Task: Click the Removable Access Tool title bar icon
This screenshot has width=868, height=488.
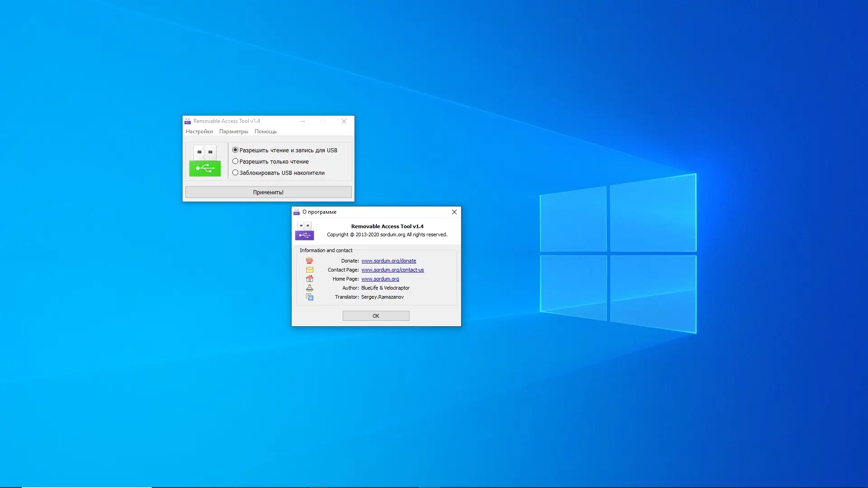Action: (x=188, y=121)
